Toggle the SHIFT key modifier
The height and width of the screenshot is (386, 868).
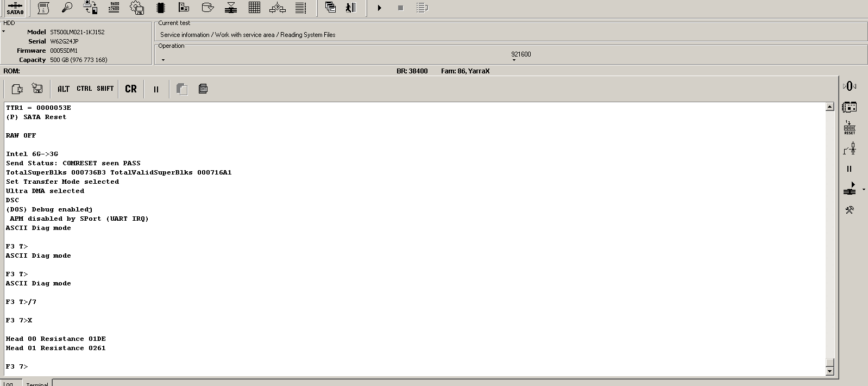(x=105, y=89)
